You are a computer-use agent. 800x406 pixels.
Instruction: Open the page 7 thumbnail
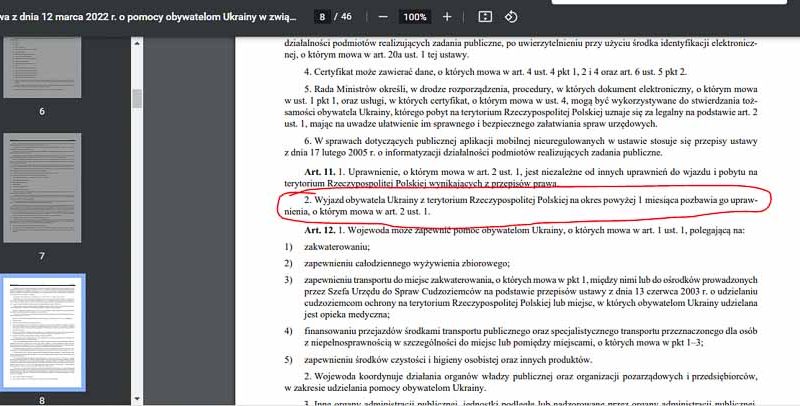[x=42, y=188]
